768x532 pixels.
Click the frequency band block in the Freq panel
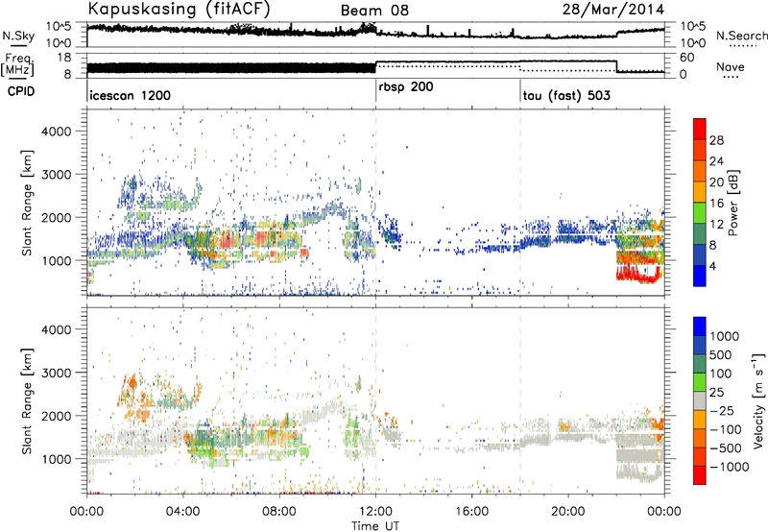tap(231, 68)
